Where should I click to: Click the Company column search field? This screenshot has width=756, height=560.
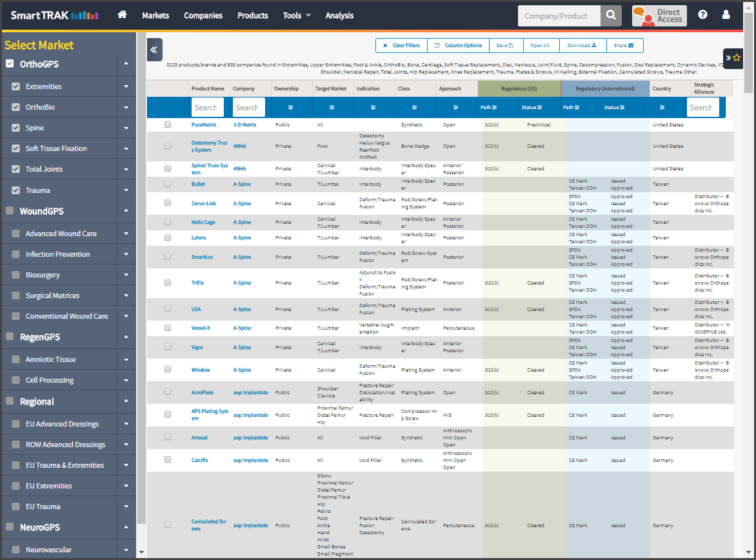click(249, 107)
